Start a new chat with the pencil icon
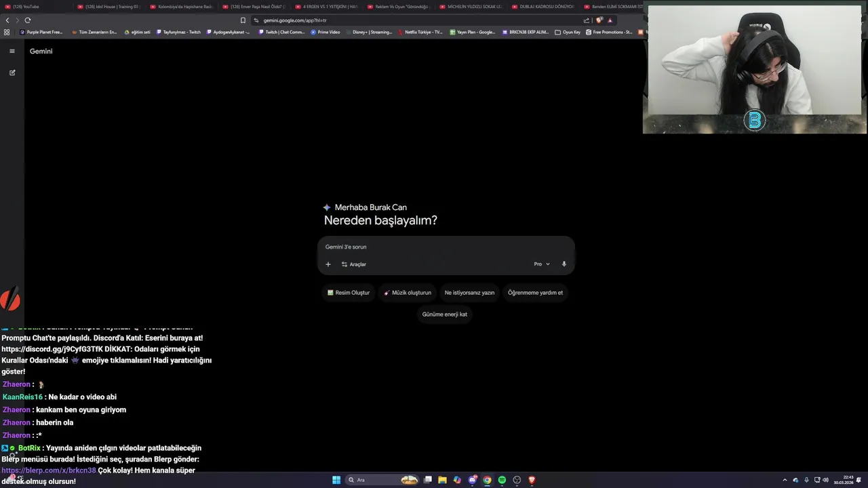Screen dimensions: 868x488 point(12,73)
